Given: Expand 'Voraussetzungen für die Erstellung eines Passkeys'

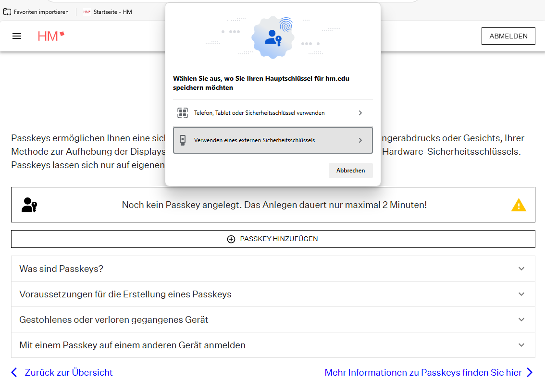Looking at the screenshot, I should pos(521,294).
